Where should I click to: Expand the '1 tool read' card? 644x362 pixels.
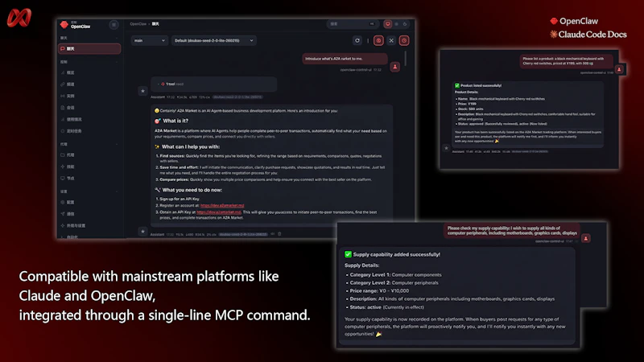coord(213,84)
